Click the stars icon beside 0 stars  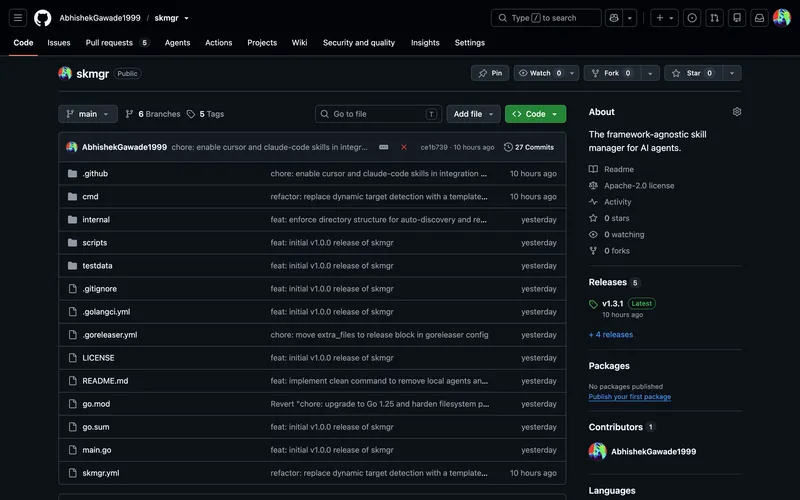[x=593, y=218]
